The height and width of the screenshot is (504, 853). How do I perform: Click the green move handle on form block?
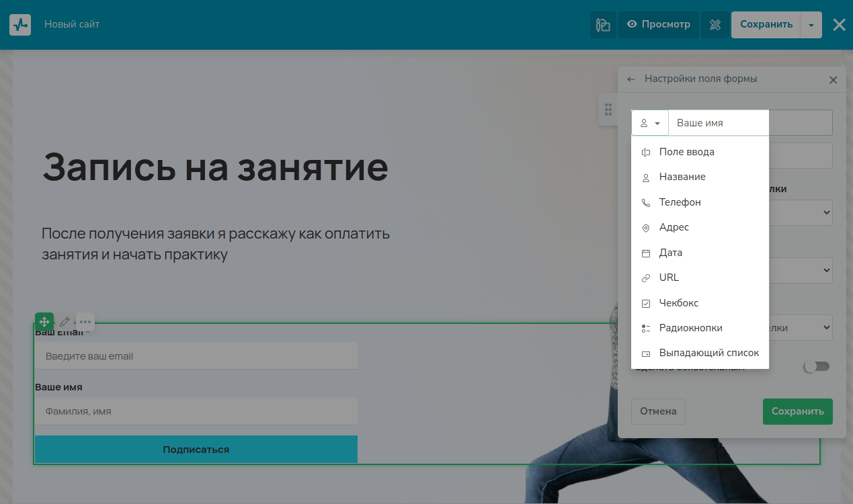tap(44, 322)
